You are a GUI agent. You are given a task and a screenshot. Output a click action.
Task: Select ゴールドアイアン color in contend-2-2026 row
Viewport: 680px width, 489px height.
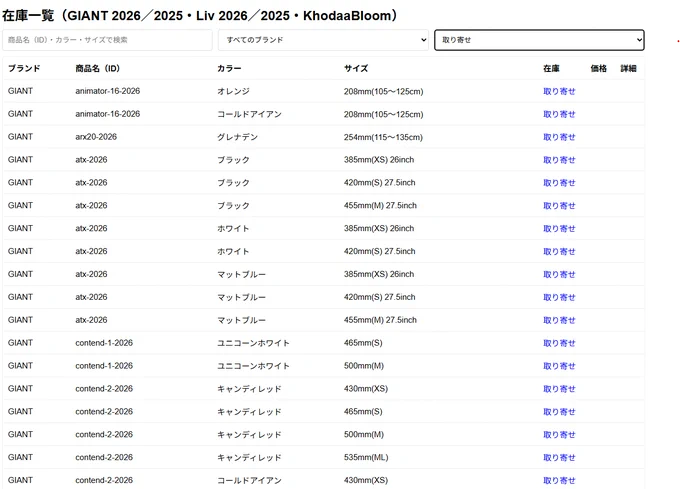[249, 481]
